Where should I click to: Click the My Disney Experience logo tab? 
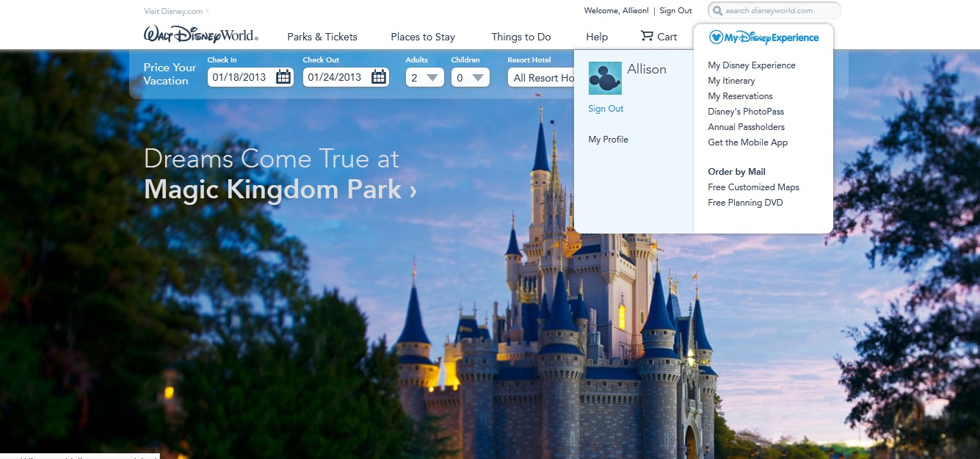pos(763,37)
